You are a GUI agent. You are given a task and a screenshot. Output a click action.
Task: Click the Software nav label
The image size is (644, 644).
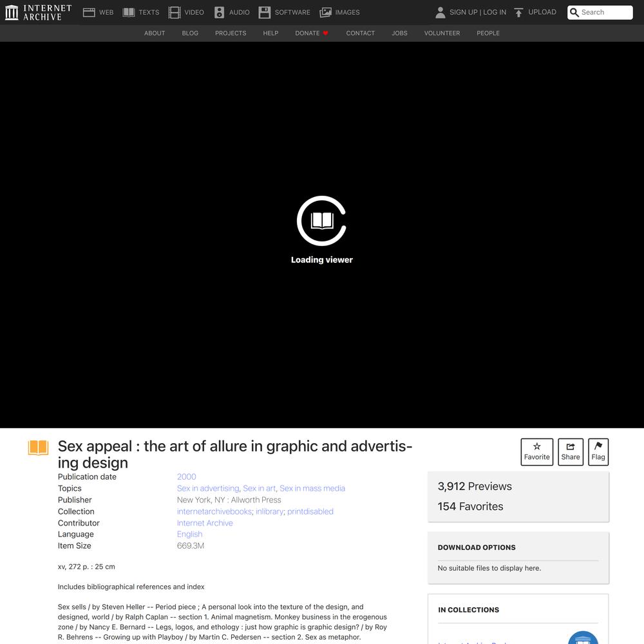coord(292,12)
